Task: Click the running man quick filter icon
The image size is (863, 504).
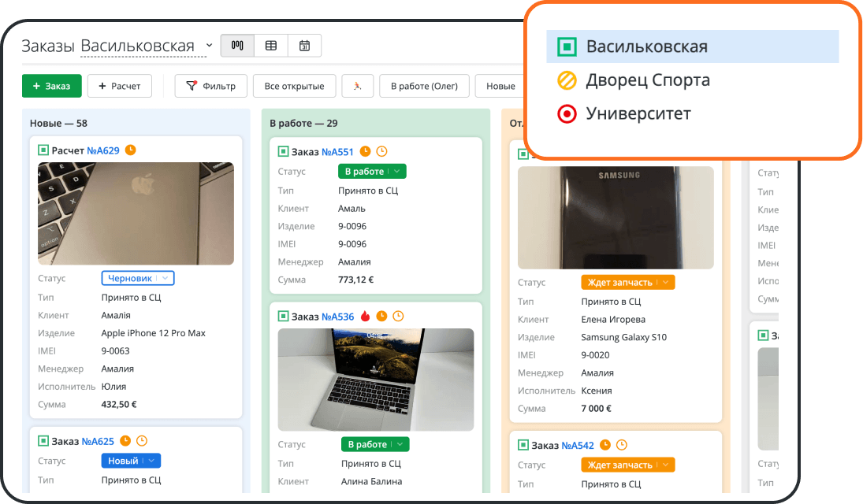Action: coord(357,86)
